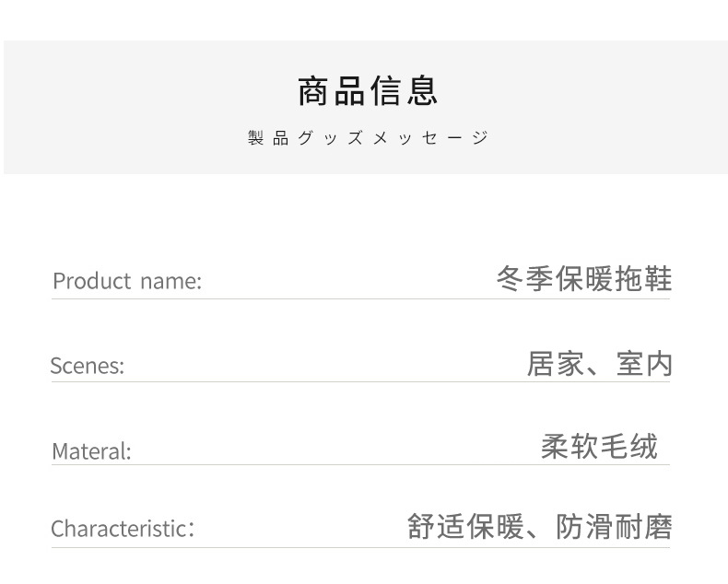Select the 冬季保暖拖鞋 product name value
This screenshot has height=584, width=728.
pyautogui.click(x=584, y=278)
